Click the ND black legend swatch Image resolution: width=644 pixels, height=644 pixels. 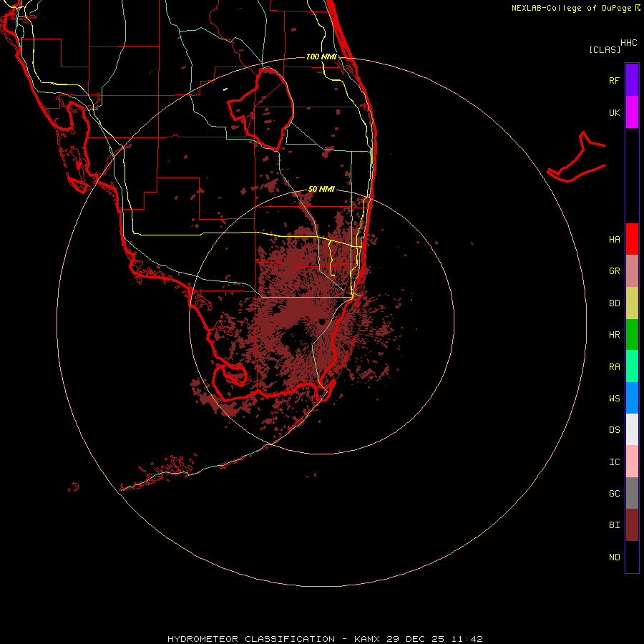[x=632, y=557]
